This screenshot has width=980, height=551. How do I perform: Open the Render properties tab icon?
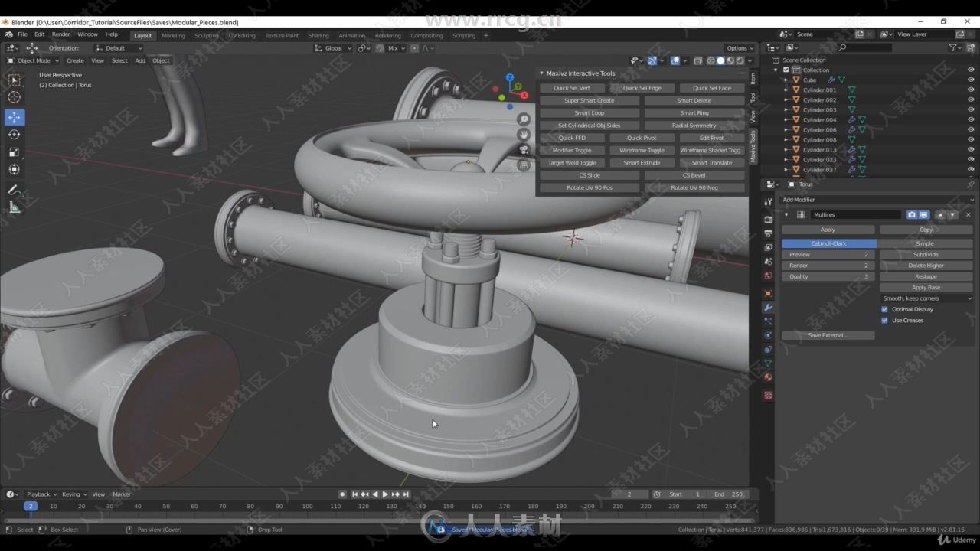coord(768,220)
